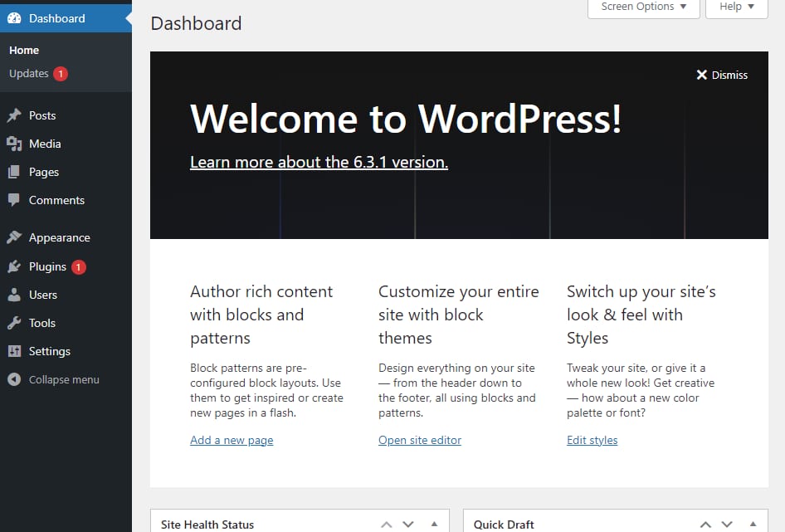The height and width of the screenshot is (532, 785).
Task: Click the Quick Draft heading
Action: click(504, 525)
